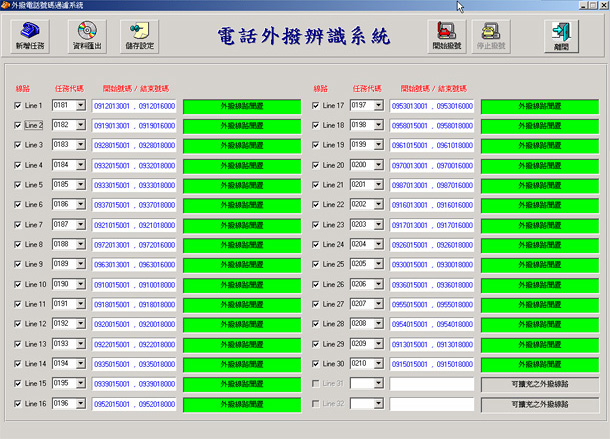Minimize the window from the title bar
This screenshot has width=610, height=439.
coord(583,5)
